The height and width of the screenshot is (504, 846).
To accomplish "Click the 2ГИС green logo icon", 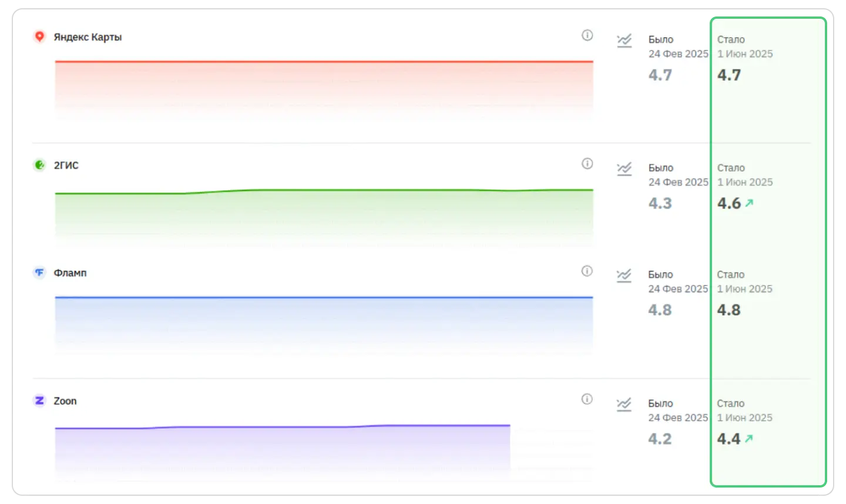I will pos(39,165).
